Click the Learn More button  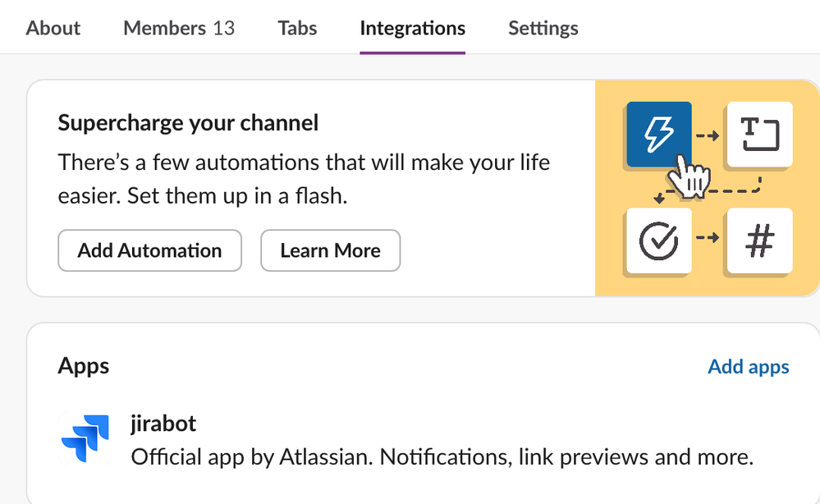click(330, 250)
